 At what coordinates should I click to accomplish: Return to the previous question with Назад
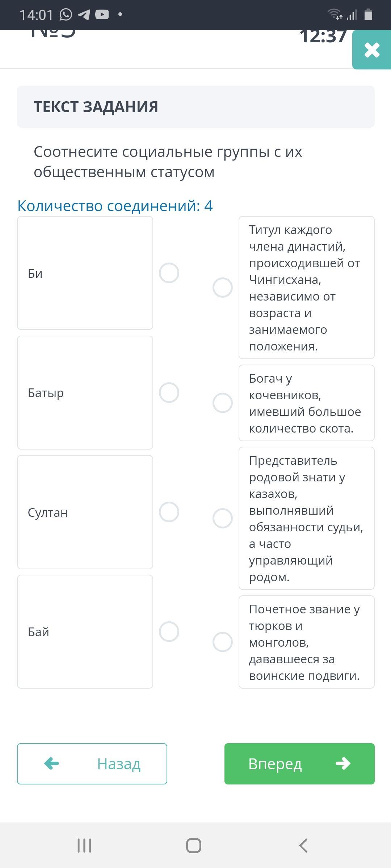[92, 764]
